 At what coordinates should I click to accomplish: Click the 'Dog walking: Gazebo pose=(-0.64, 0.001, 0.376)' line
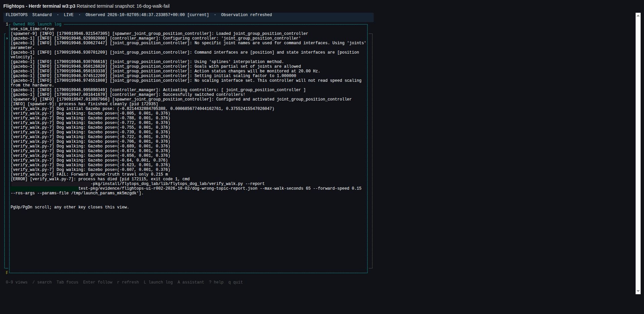pos(89,160)
